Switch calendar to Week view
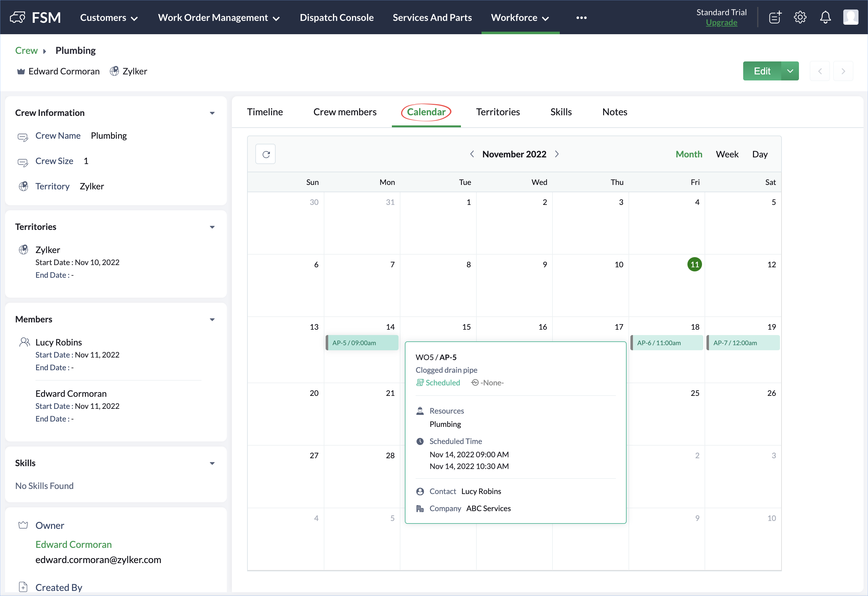This screenshot has width=868, height=596. coord(727,154)
